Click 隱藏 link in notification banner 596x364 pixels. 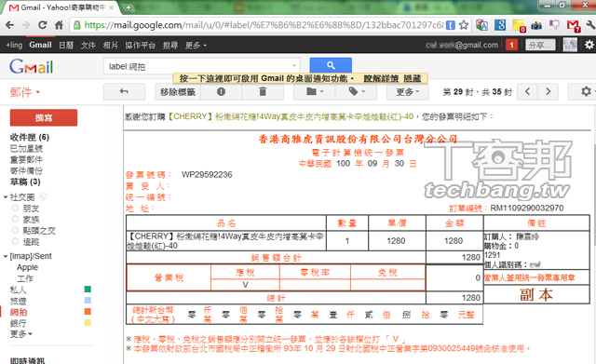pyautogui.click(x=412, y=78)
